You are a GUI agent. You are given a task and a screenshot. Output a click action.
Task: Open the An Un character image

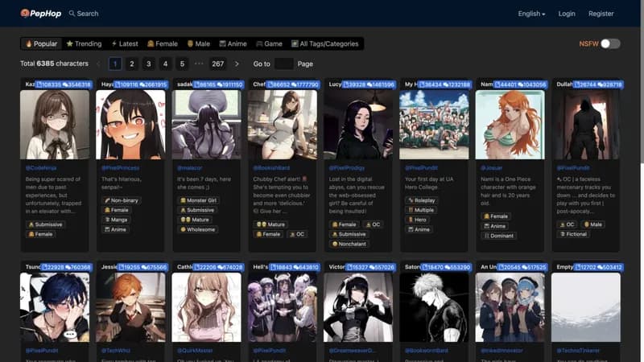510,308
